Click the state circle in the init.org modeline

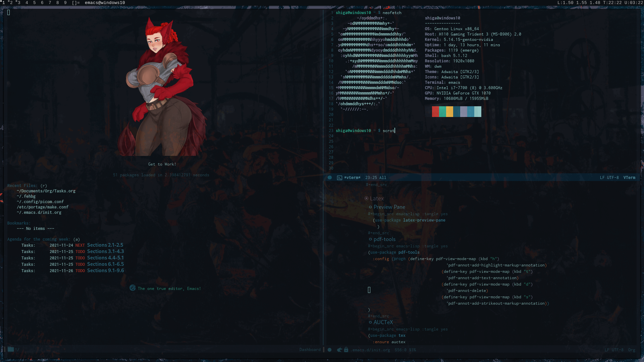click(x=330, y=350)
